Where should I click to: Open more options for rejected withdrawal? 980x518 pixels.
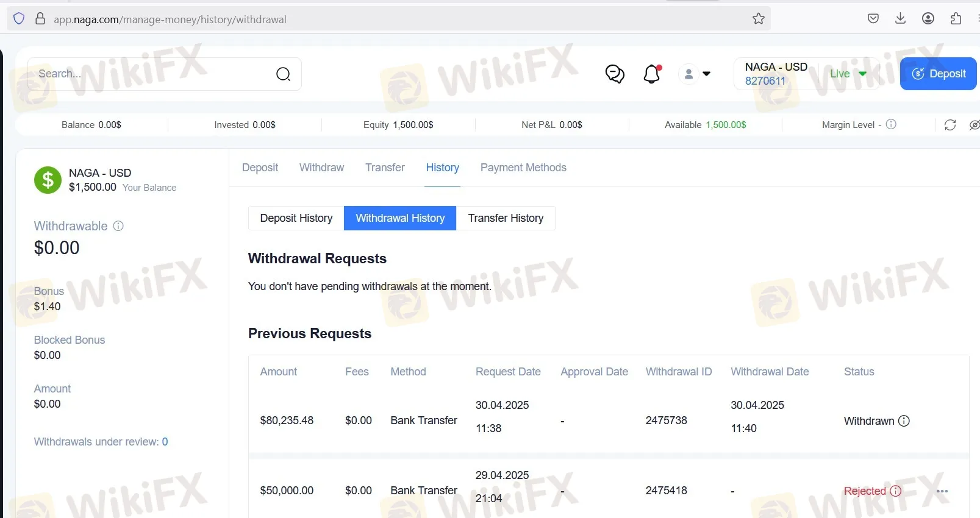click(x=942, y=491)
